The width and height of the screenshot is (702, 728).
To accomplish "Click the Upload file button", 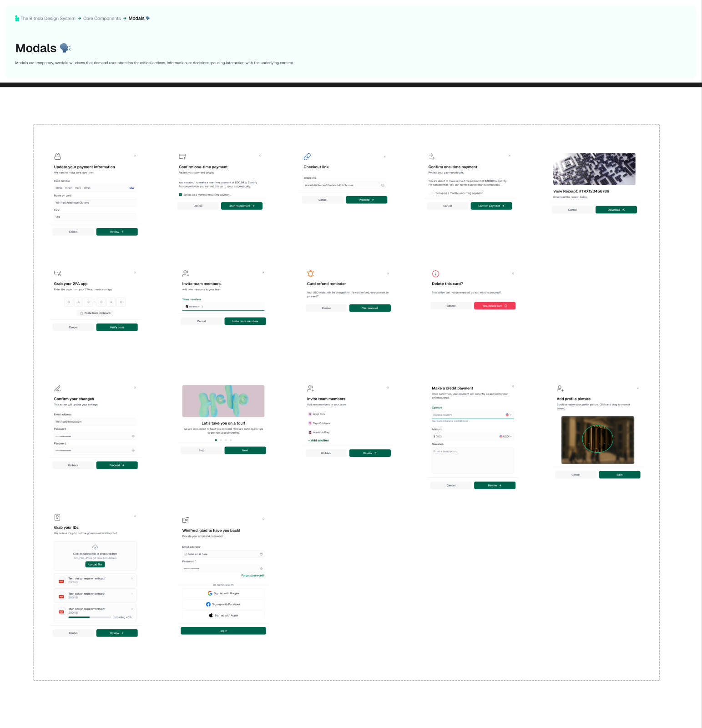I will [x=95, y=564].
